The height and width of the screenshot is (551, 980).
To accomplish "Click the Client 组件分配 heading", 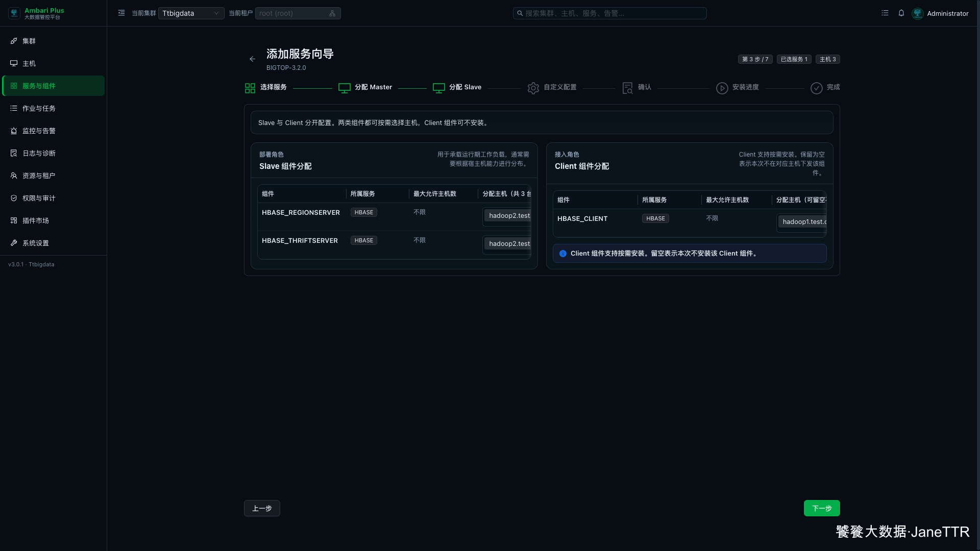I will pyautogui.click(x=582, y=166).
